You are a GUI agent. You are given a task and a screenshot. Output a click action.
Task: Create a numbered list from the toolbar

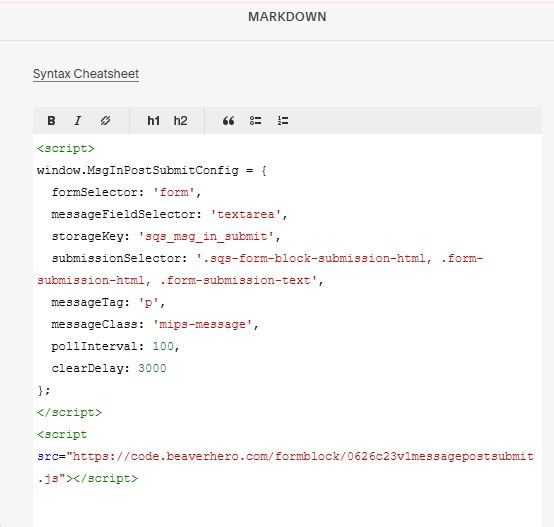pos(283,121)
